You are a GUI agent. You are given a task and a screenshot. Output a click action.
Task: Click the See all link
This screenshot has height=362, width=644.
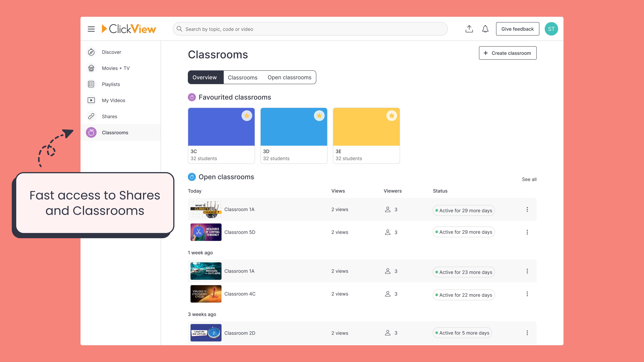(x=529, y=179)
